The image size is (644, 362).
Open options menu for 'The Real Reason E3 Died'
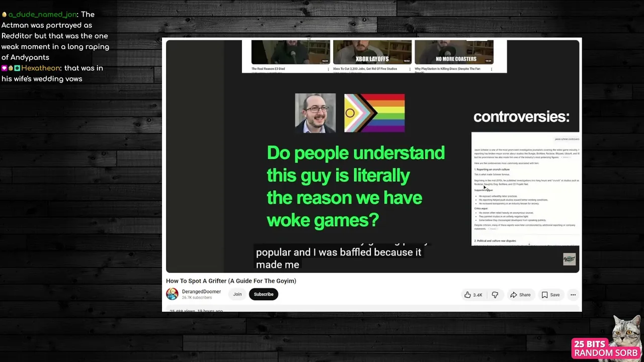[329, 69]
